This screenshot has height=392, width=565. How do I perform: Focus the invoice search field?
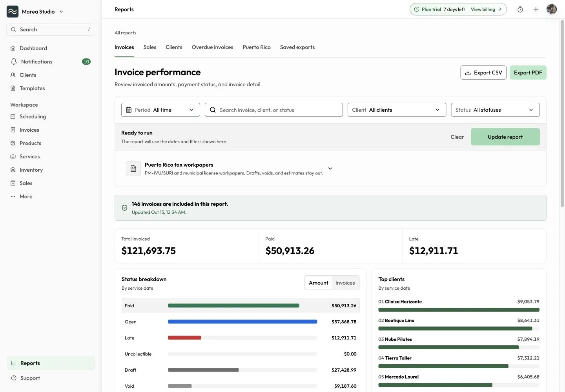[x=274, y=110]
